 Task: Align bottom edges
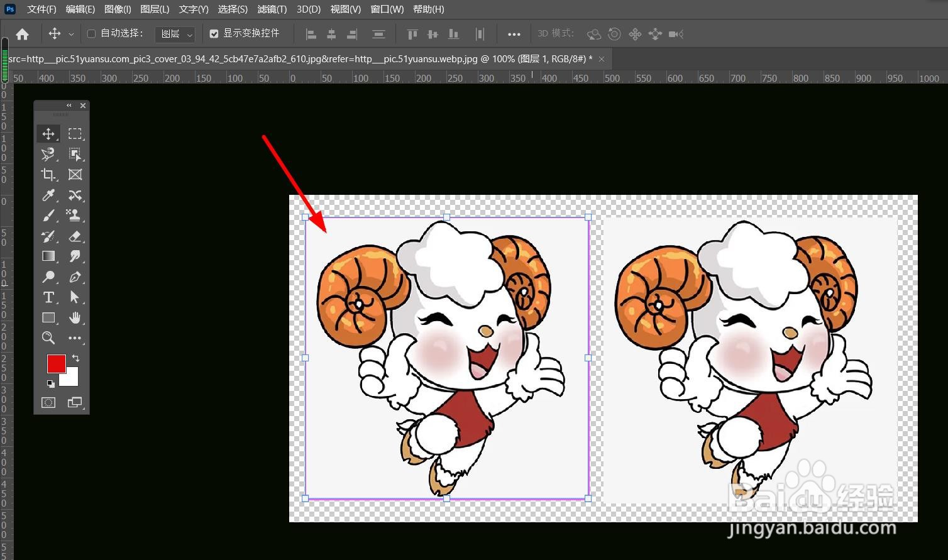(453, 34)
